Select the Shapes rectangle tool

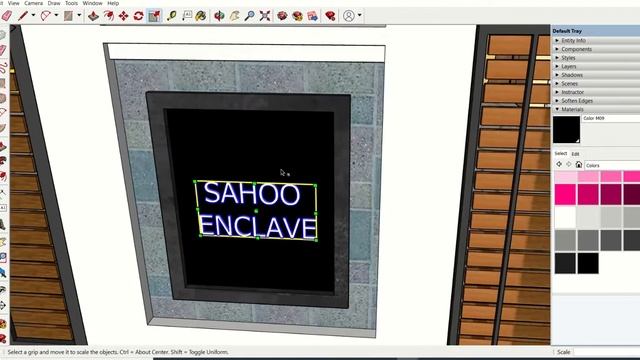68,16
